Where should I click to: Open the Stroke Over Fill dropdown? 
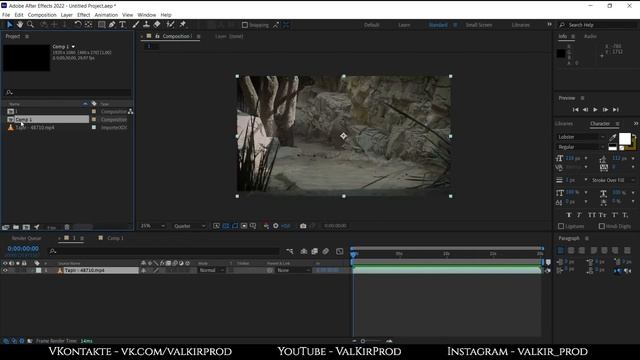click(x=613, y=180)
